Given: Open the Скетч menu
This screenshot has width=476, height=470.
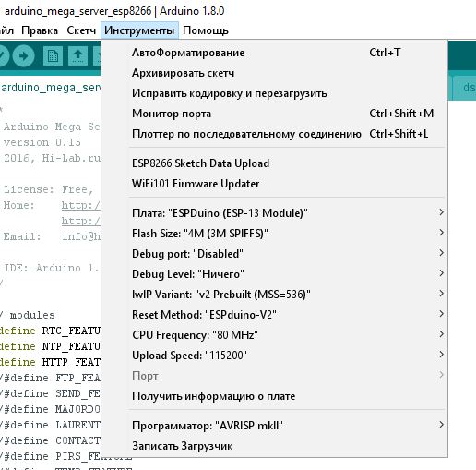Looking at the screenshot, I should (x=81, y=30).
